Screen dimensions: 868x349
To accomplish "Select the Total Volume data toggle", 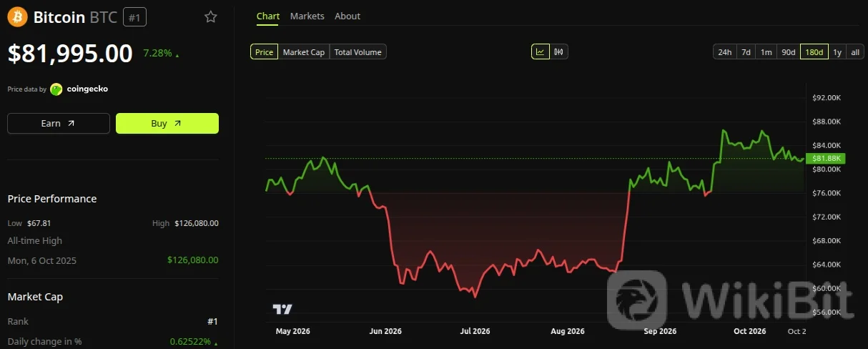I will pos(358,51).
